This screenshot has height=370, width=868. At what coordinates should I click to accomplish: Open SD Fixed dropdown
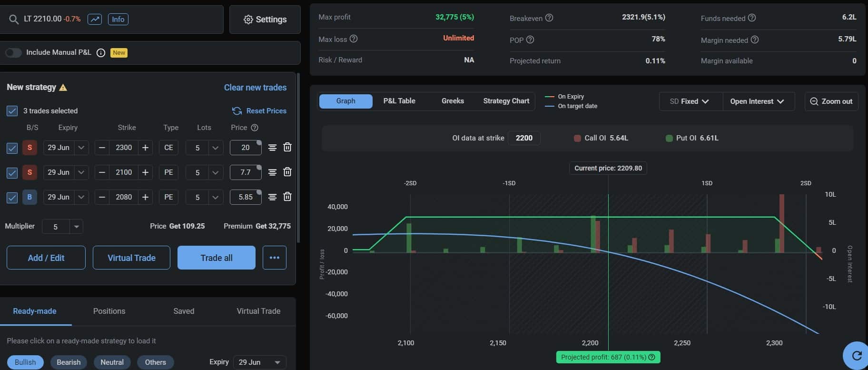(x=690, y=101)
